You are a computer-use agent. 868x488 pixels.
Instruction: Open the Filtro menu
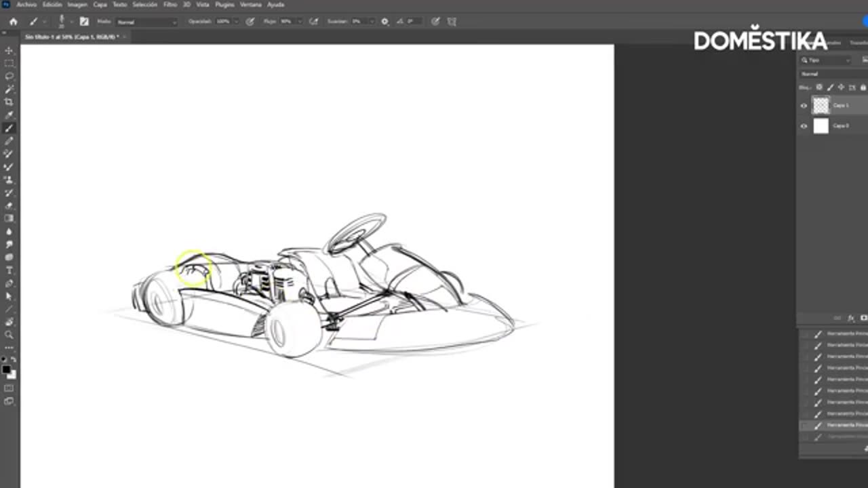(x=170, y=5)
